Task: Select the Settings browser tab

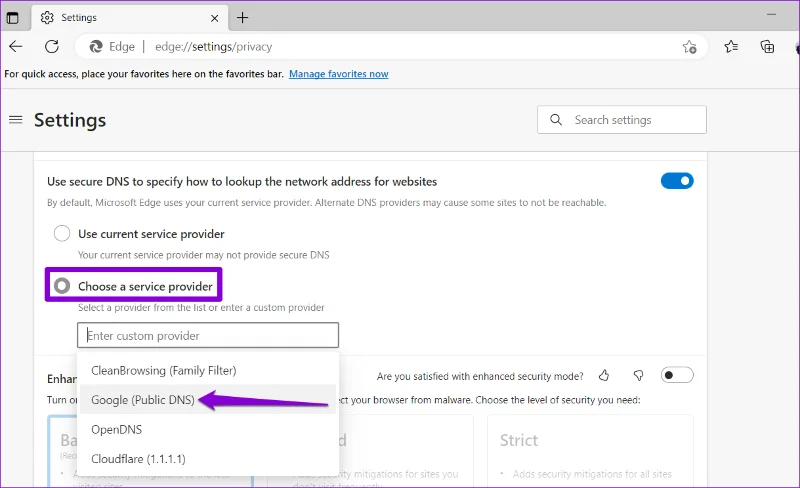Action: pyautogui.click(x=130, y=18)
